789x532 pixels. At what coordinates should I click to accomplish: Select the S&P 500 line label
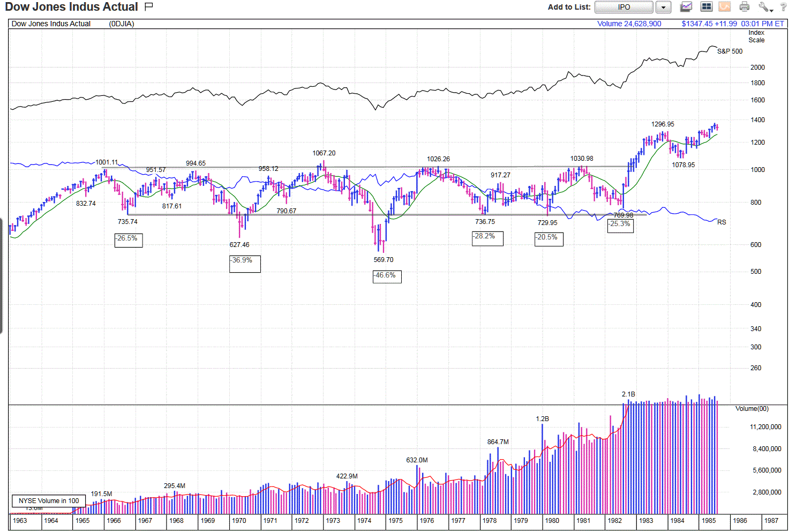[x=730, y=51]
